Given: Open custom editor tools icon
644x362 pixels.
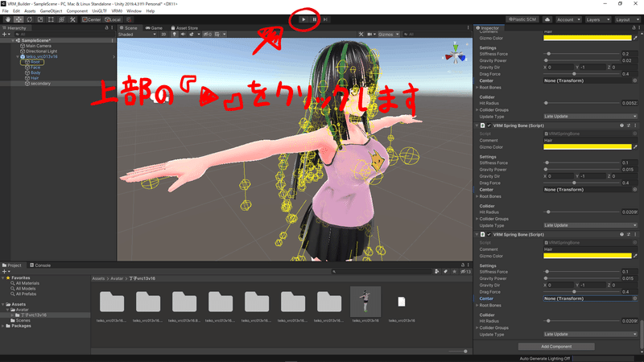Looking at the screenshot, I should (72, 19).
